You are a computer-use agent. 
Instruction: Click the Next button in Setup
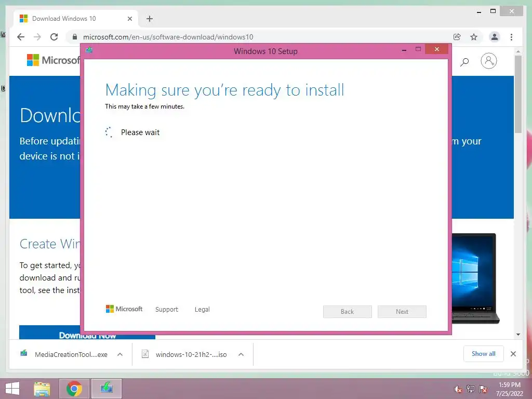click(402, 312)
